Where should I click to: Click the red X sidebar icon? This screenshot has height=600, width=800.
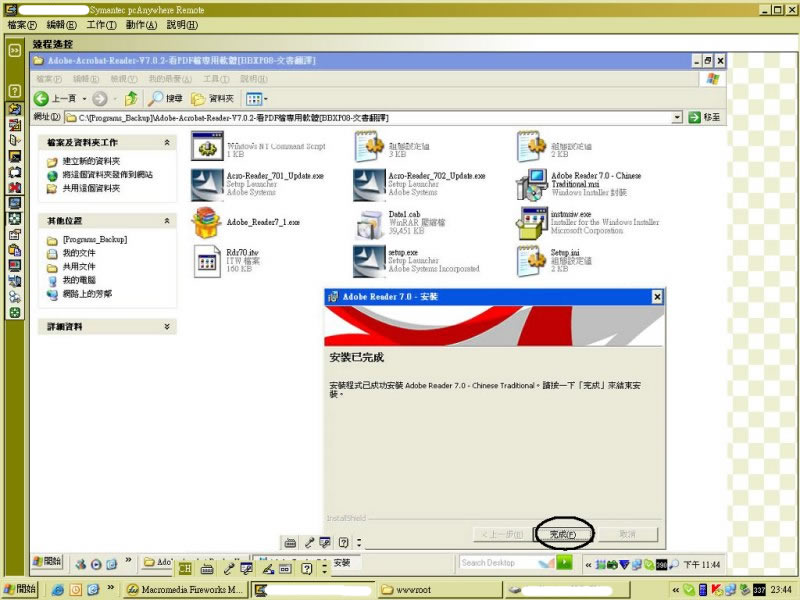pos(15,187)
